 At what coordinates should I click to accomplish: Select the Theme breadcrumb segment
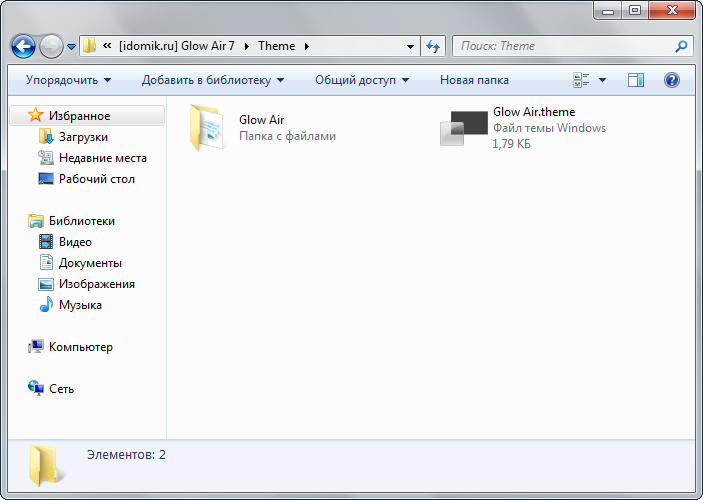click(x=276, y=46)
